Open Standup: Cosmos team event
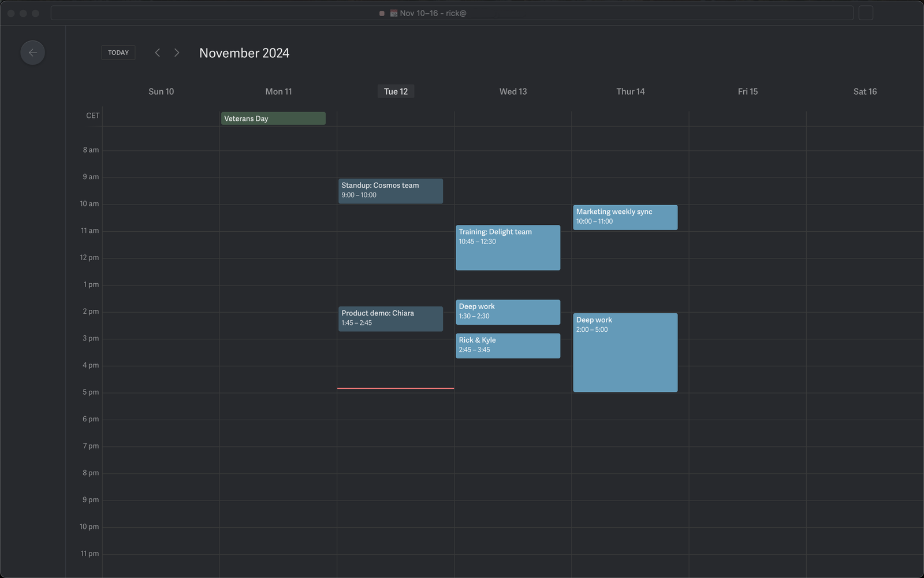This screenshot has width=924, height=578. [x=390, y=191]
